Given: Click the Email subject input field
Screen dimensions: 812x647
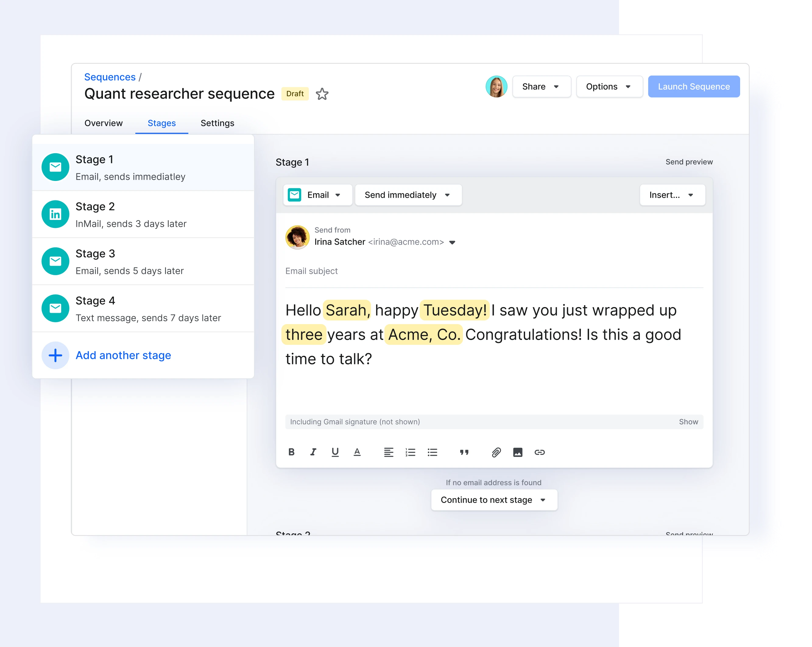Looking at the screenshot, I should click(x=494, y=271).
